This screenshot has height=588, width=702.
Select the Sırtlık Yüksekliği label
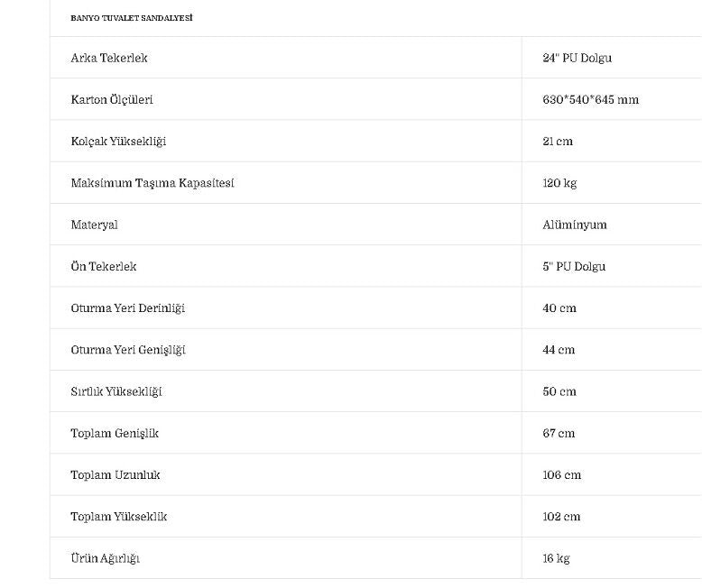tap(116, 391)
